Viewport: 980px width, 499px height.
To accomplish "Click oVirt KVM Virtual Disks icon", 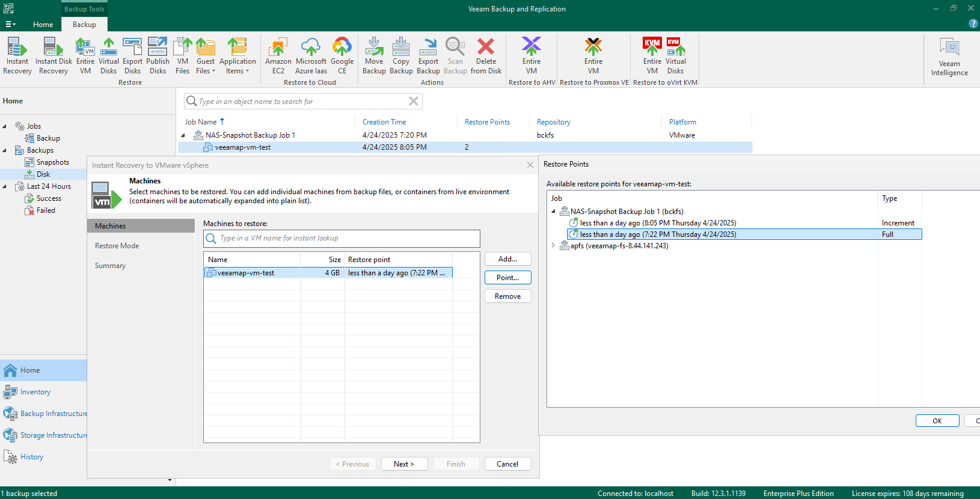I will [x=675, y=56].
